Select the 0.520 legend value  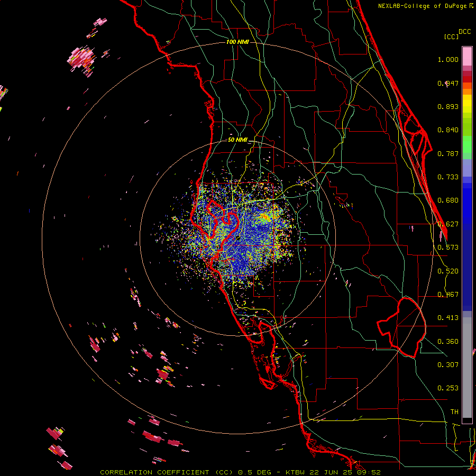pos(448,271)
